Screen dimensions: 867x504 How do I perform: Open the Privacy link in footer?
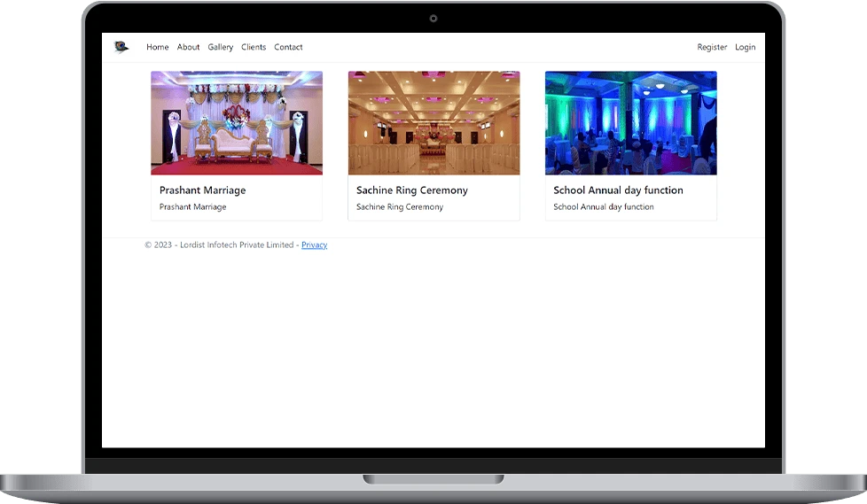click(x=314, y=245)
